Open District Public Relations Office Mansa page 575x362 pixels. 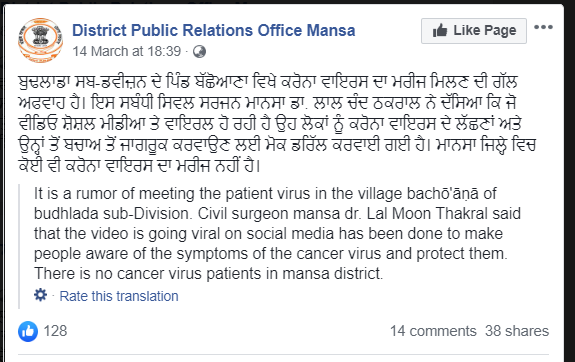point(213,30)
